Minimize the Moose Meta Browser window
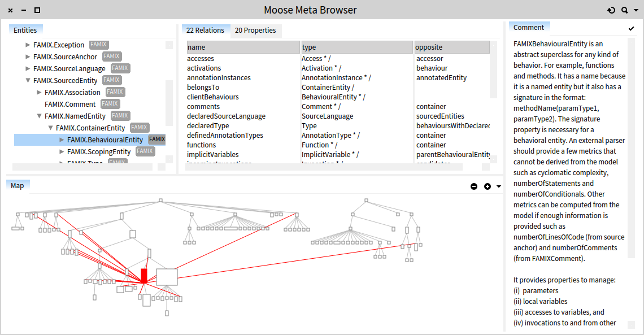Viewport: 644px width, 335px height. (x=24, y=10)
